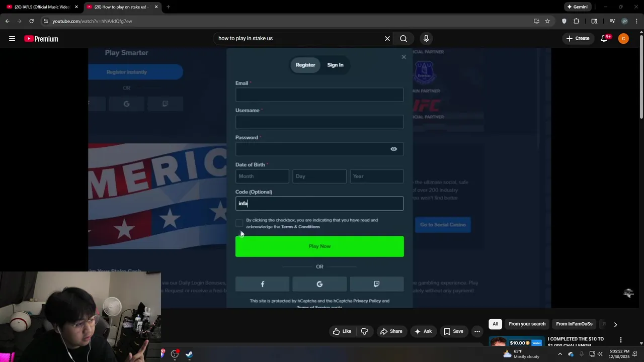The height and width of the screenshot is (362, 644).
Task: Select From InFamOuSs chip
Action: (x=574, y=324)
